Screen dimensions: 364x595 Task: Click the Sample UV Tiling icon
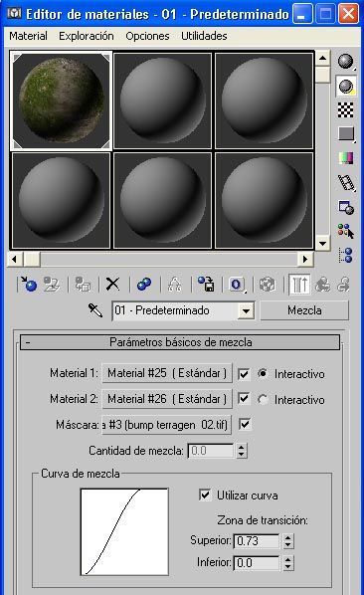click(346, 133)
